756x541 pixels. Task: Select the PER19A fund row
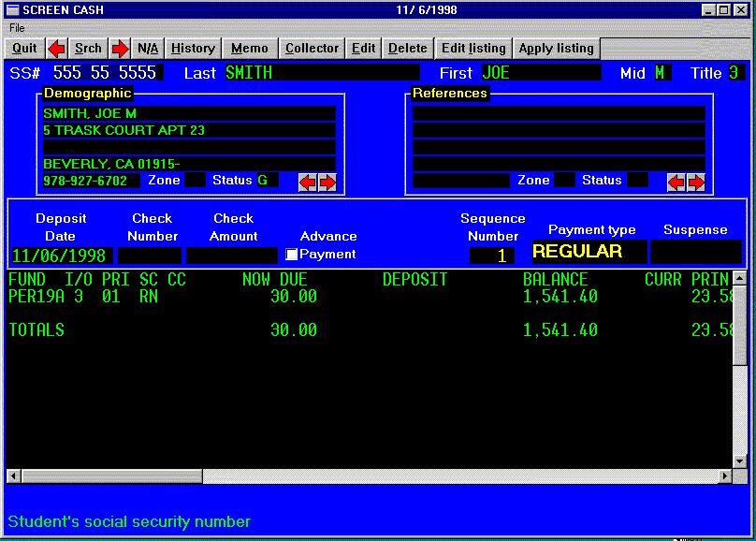[369, 296]
